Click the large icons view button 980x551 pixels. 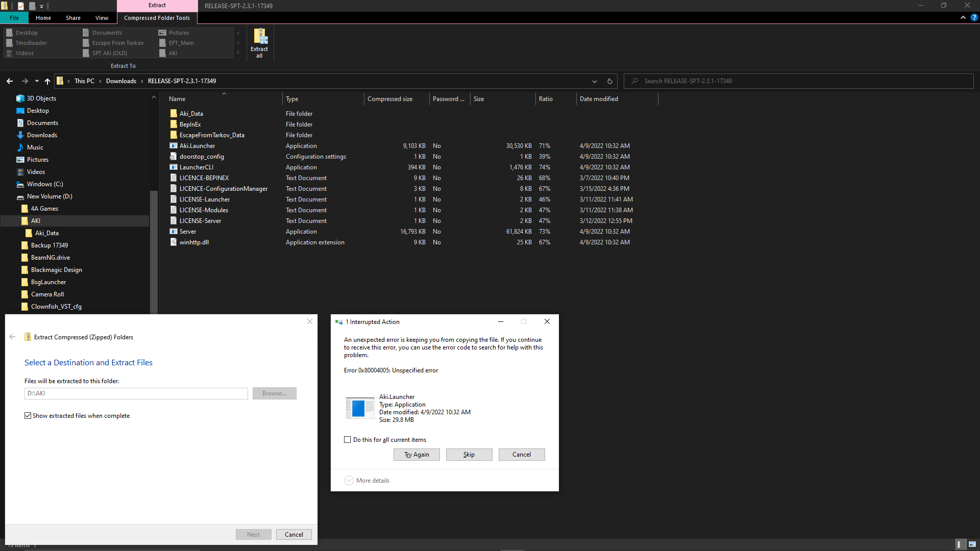[x=972, y=544]
